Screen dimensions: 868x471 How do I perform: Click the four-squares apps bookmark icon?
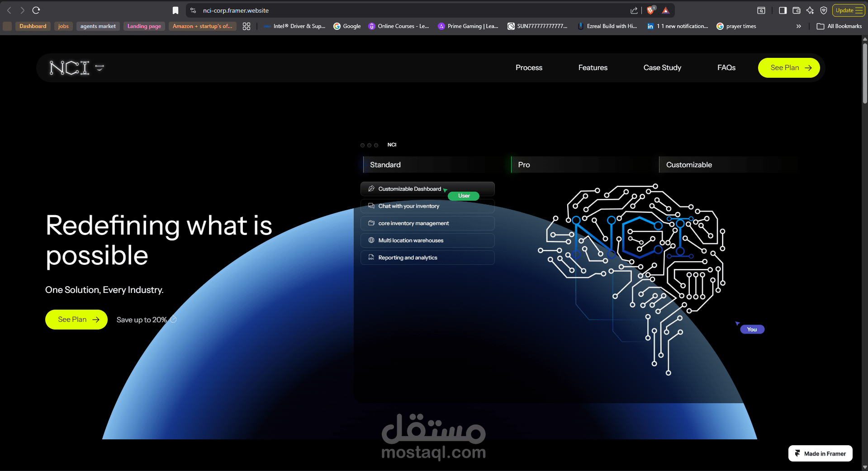point(246,26)
